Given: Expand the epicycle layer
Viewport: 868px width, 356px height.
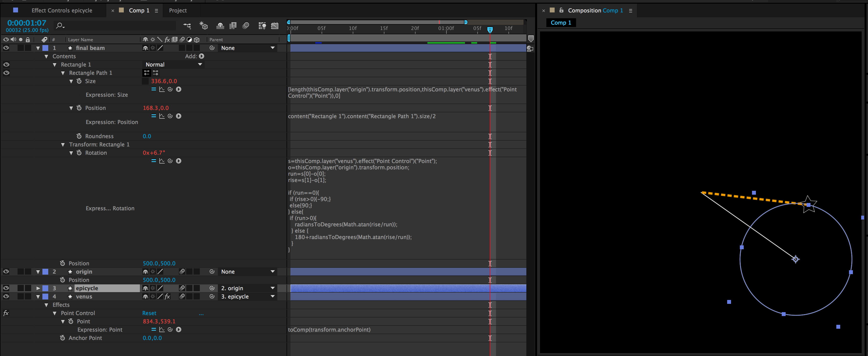Looking at the screenshot, I should 38,288.
